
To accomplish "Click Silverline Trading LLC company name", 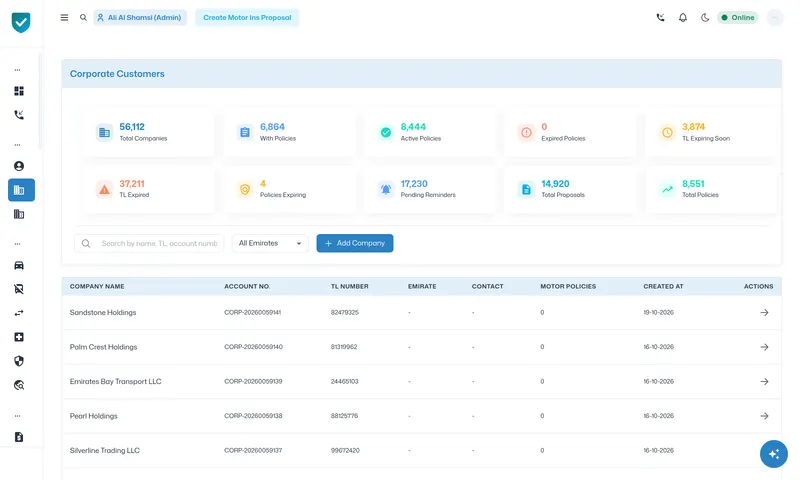I will (105, 450).
